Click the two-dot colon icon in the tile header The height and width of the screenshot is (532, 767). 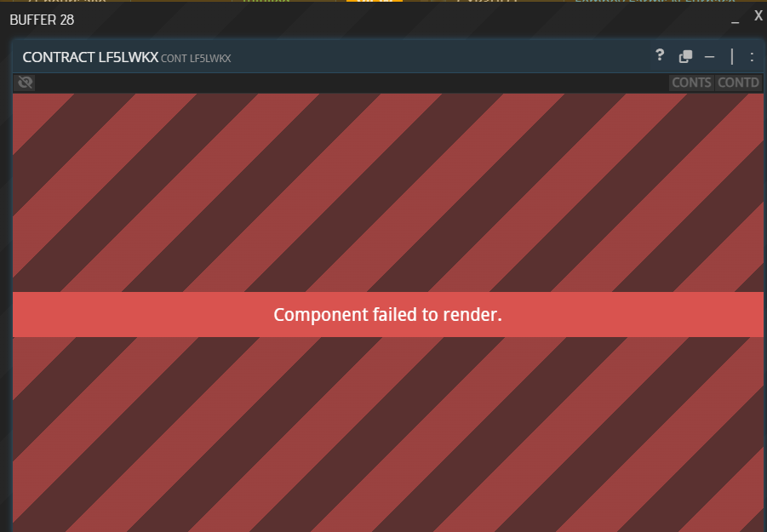(752, 57)
